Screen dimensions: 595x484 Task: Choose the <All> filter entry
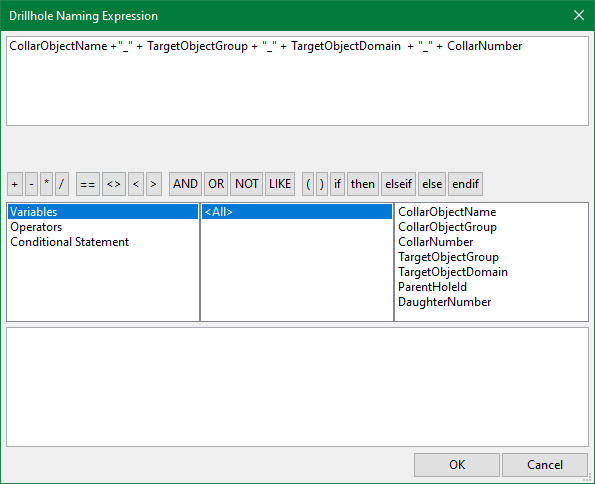(297, 212)
